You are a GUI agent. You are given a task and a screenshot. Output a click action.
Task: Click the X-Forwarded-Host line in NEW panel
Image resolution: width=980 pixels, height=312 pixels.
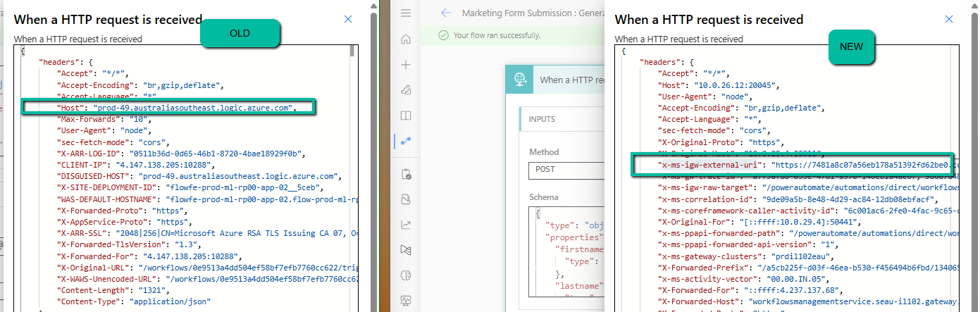pyautogui.click(x=808, y=301)
